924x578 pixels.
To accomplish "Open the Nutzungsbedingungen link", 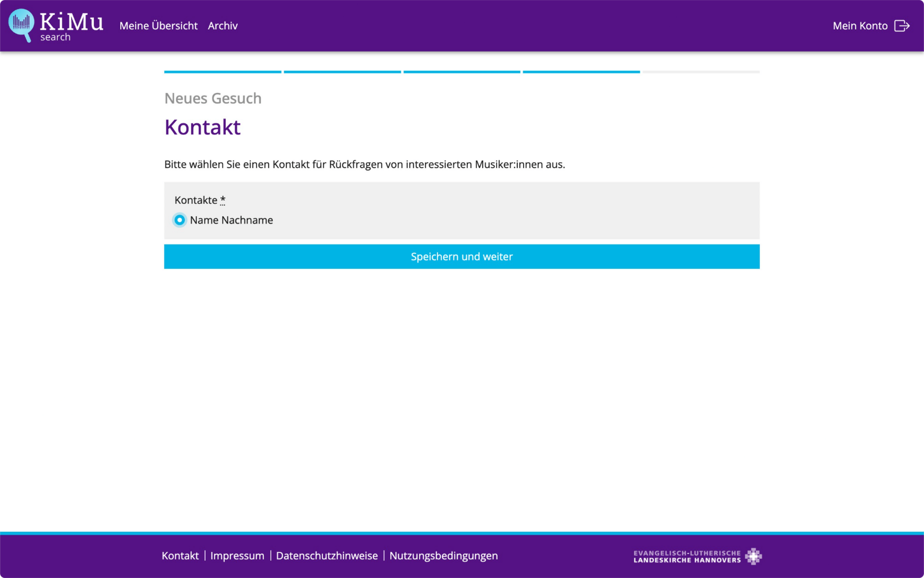I will click(x=444, y=555).
